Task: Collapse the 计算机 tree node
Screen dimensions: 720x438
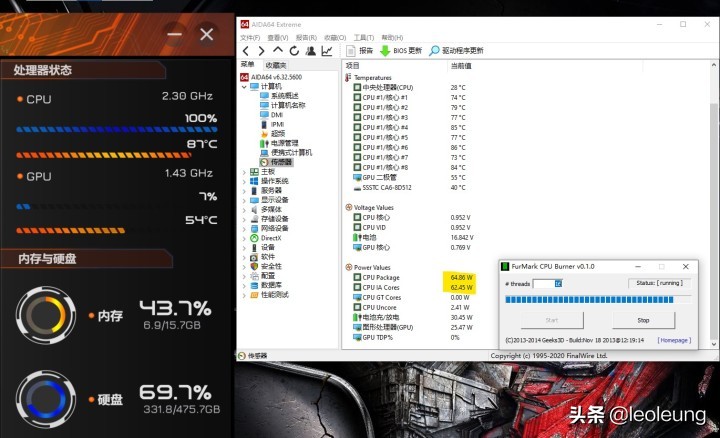Action: [244, 87]
